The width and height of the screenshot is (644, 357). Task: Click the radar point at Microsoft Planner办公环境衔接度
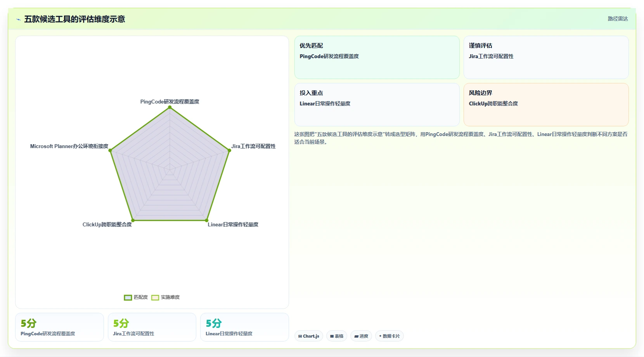[x=110, y=150]
